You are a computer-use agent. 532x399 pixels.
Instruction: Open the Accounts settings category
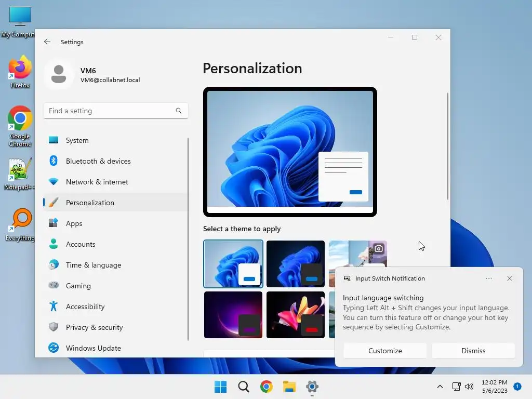point(115,244)
